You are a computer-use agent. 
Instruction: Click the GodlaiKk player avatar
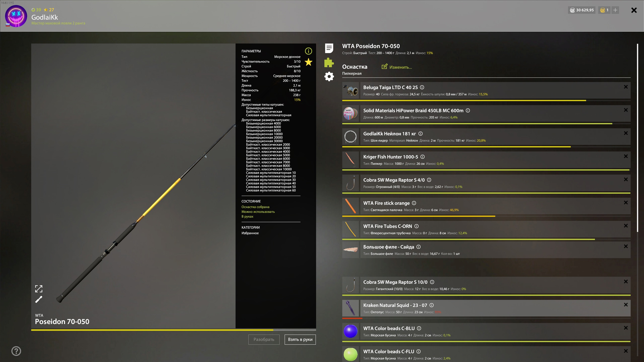(x=16, y=16)
